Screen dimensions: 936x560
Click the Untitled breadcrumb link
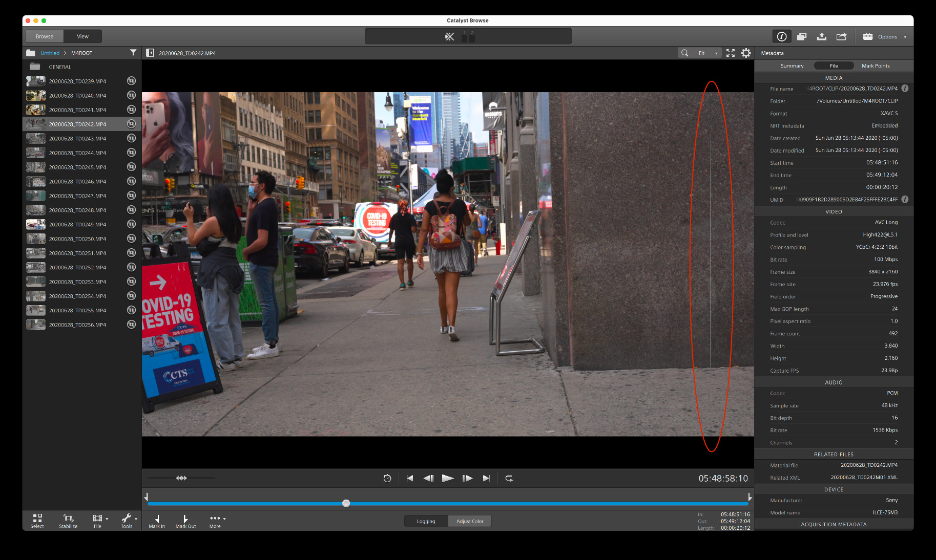click(x=49, y=53)
